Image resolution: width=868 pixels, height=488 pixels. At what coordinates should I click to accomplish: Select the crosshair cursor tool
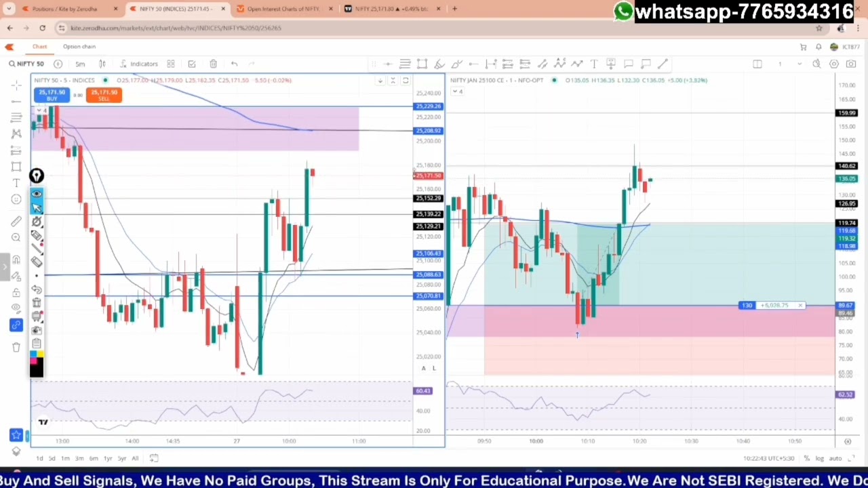16,85
